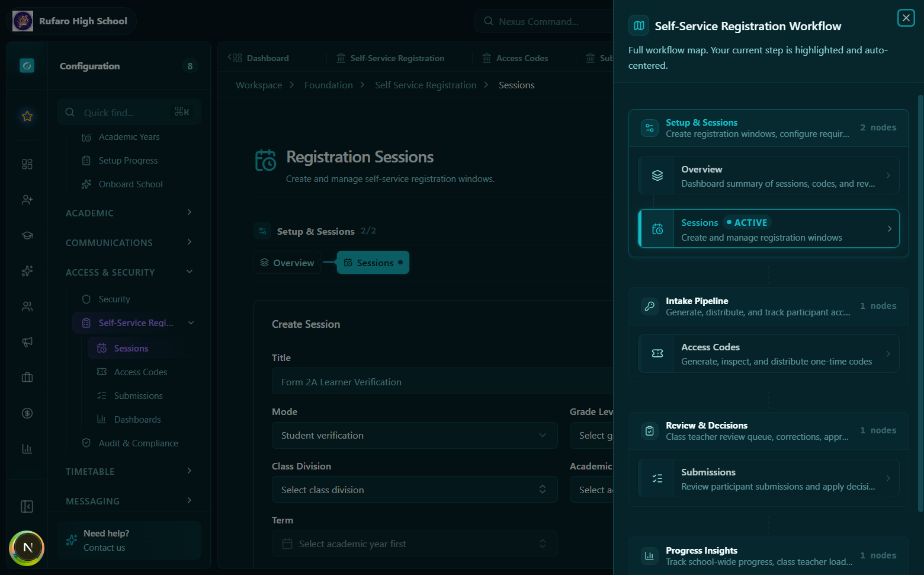Click the workflow map icon in panel header
924x575 pixels.
point(639,25)
